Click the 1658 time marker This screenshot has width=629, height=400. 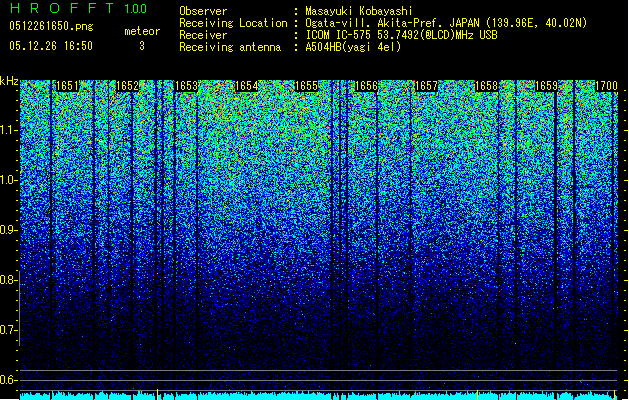pyautogui.click(x=486, y=86)
